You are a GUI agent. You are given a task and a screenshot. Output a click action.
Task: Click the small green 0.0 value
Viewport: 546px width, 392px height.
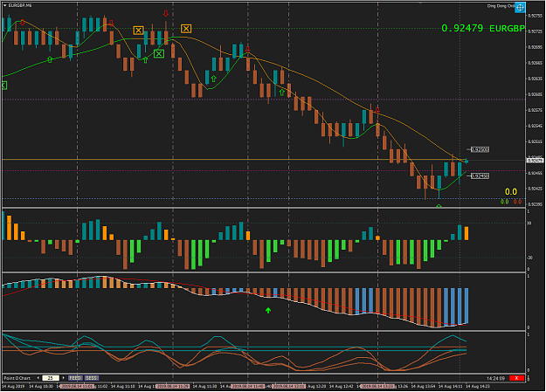click(x=504, y=202)
